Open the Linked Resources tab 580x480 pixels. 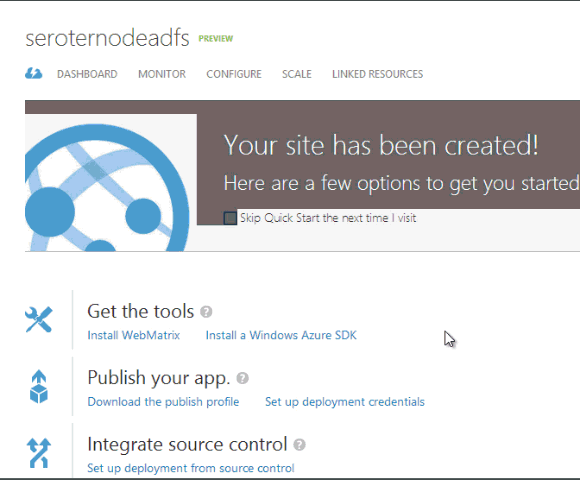(377, 74)
